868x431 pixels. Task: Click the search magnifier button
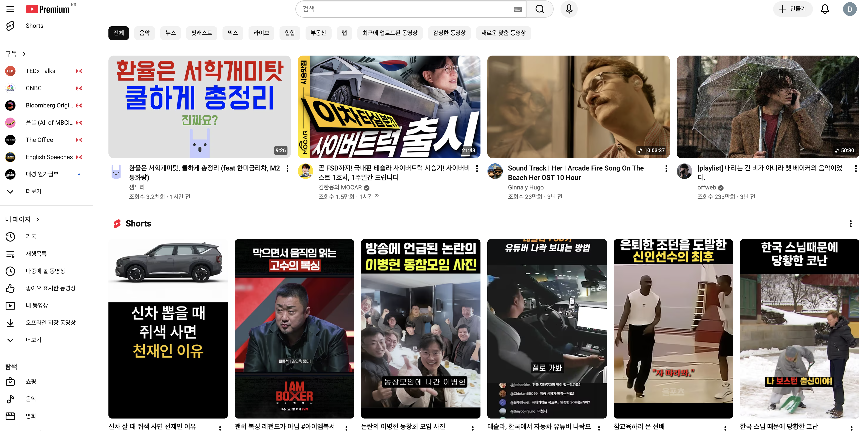pyautogui.click(x=539, y=9)
